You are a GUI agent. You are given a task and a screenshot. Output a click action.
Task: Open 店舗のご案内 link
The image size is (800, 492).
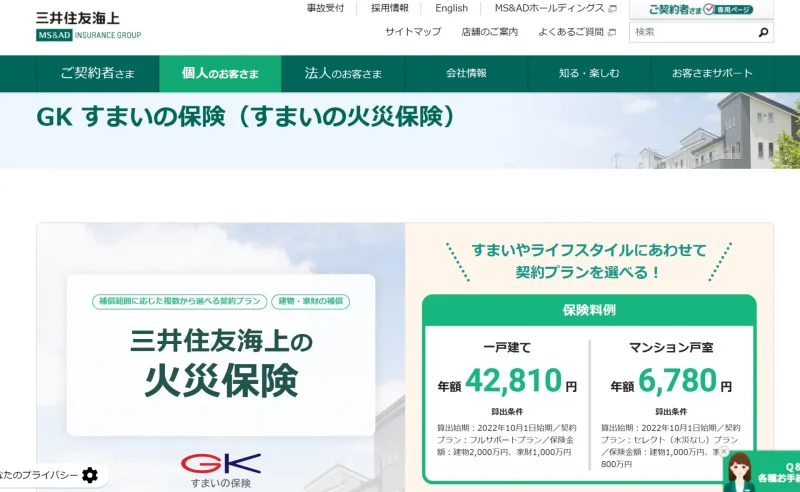489,32
